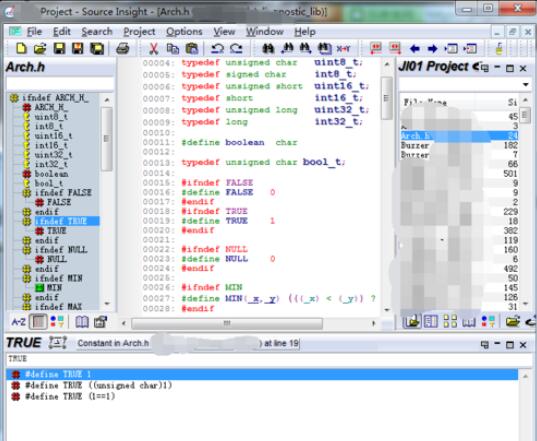Click the Cut scissors icon
Image resolution: width=537 pixels, height=441 pixels.
(x=153, y=49)
